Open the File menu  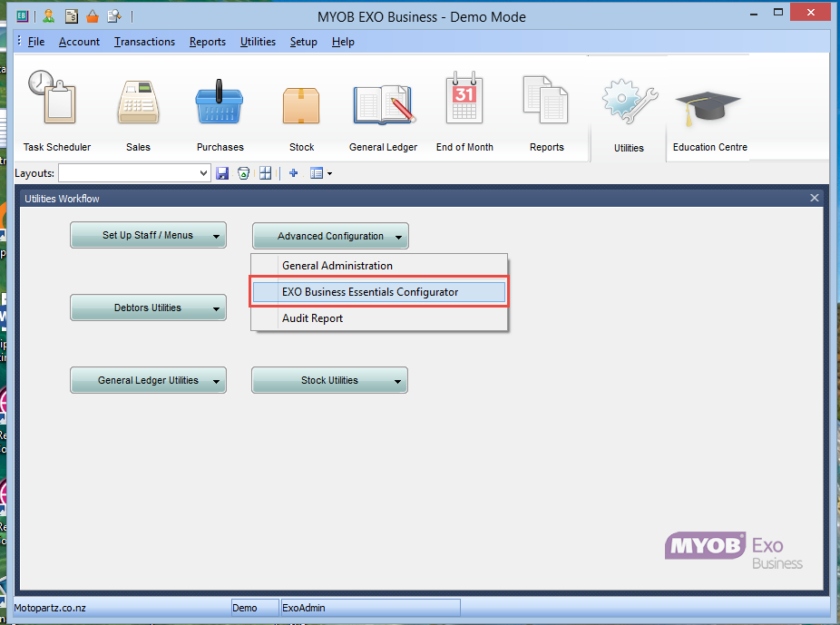[x=36, y=42]
